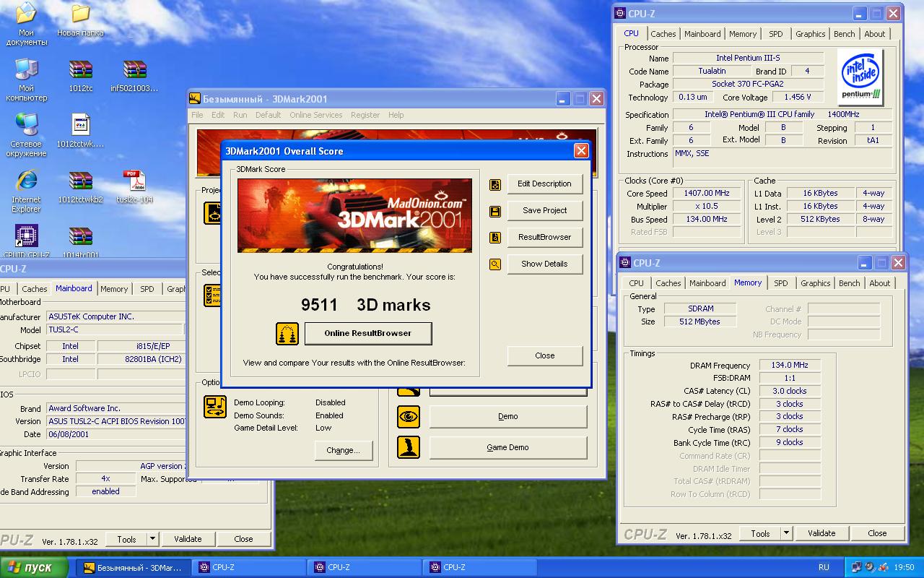Click the Change... button under Options
Screen dimensions: 924x578
tap(343, 451)
